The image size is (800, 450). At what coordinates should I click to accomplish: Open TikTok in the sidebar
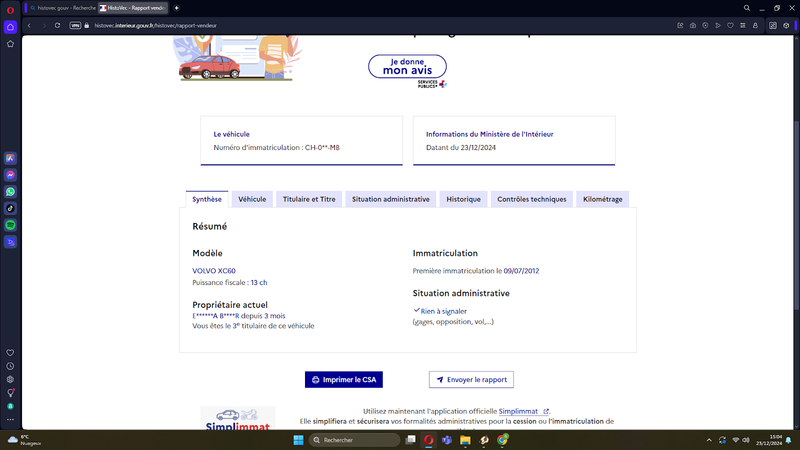pyautogui.click(x=10, y=208)
